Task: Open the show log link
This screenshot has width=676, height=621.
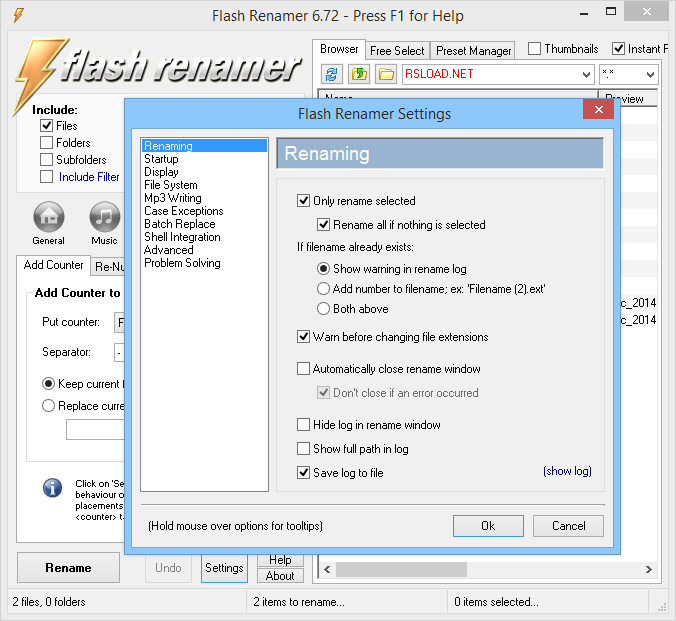Action: click(567, 471)
